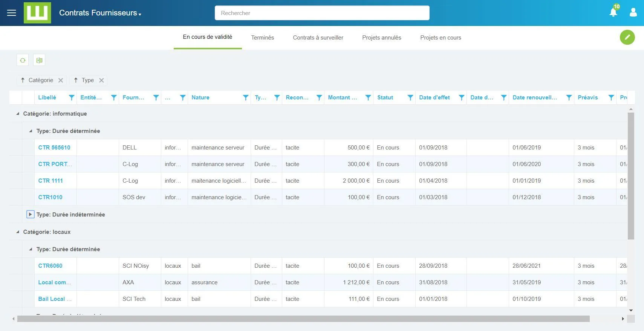The width and height of the screenshot is (644, 331).
Task: Click the scroll left arrow
Action: (14, 319)
